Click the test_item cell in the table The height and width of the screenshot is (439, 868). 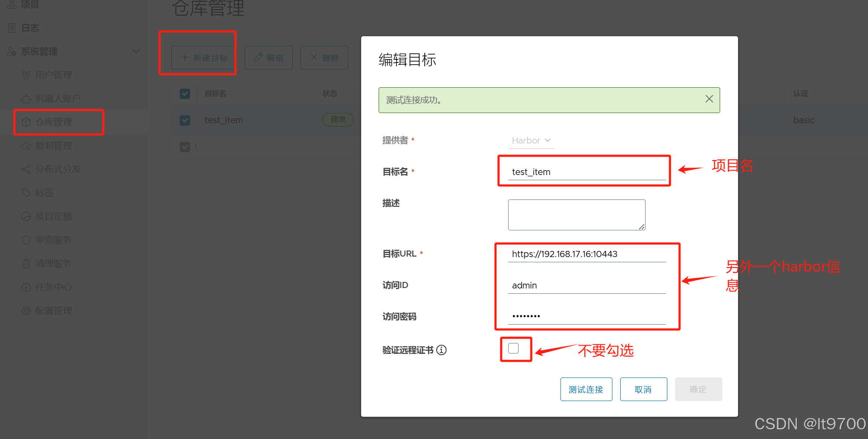click(x=224, y=120)
